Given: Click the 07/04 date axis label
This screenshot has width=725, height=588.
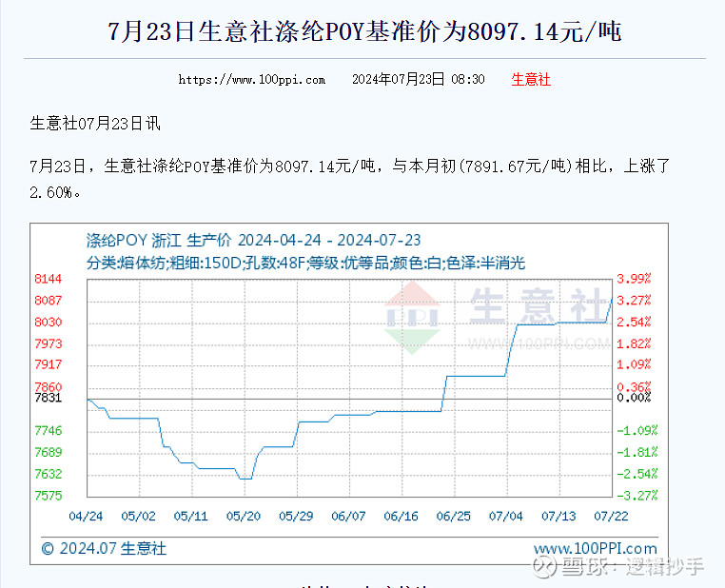Looking at the screenshot, I should tap(506, 516).
